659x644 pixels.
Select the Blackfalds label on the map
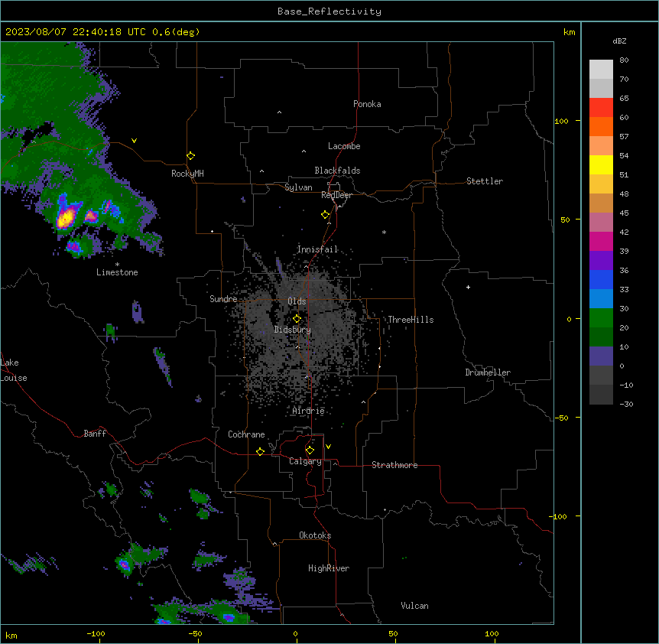point(337,171)
